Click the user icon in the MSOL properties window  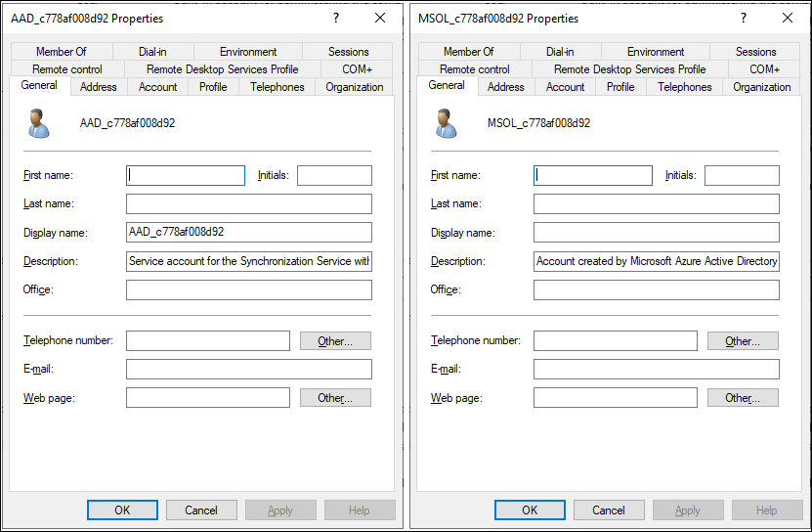(x=447, y=123)
